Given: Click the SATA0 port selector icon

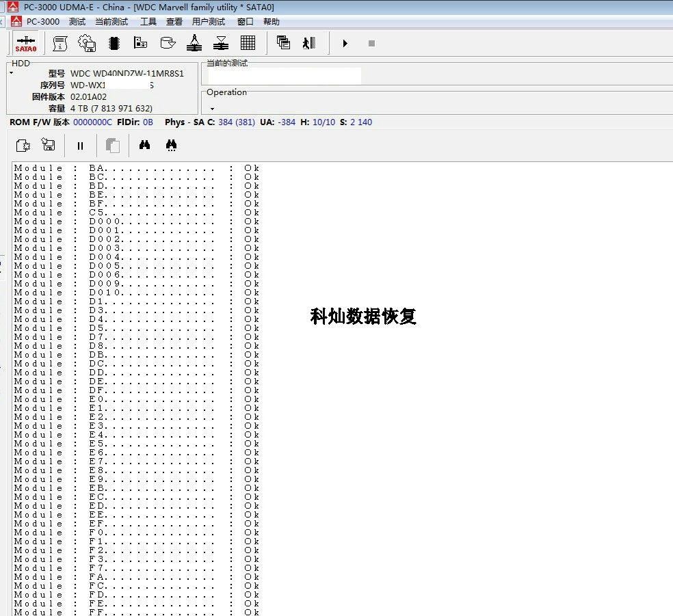Looking at the screenshot, I should (x=26, y=43).
